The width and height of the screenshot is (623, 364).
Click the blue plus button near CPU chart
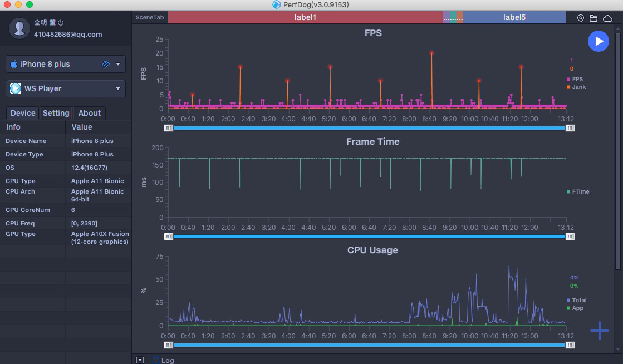click(600, 331)
